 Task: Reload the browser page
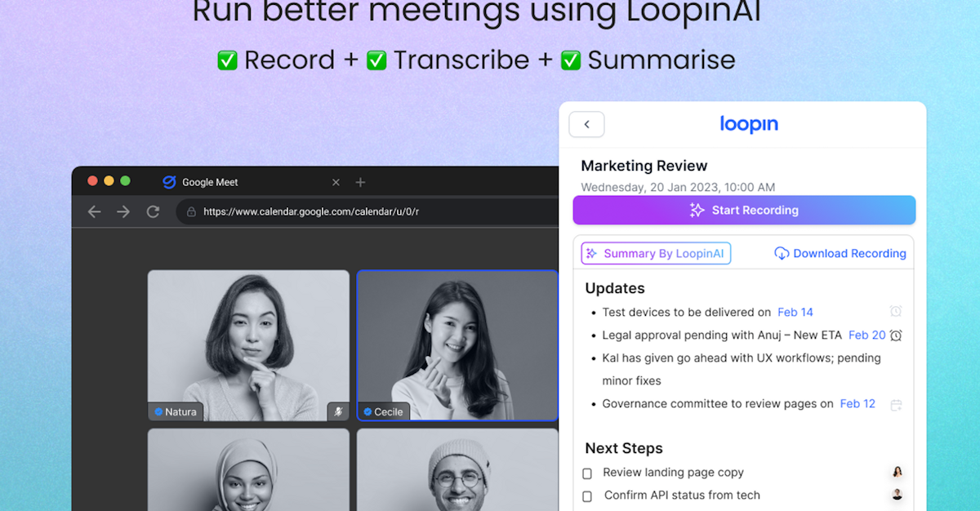click(153, 211)
